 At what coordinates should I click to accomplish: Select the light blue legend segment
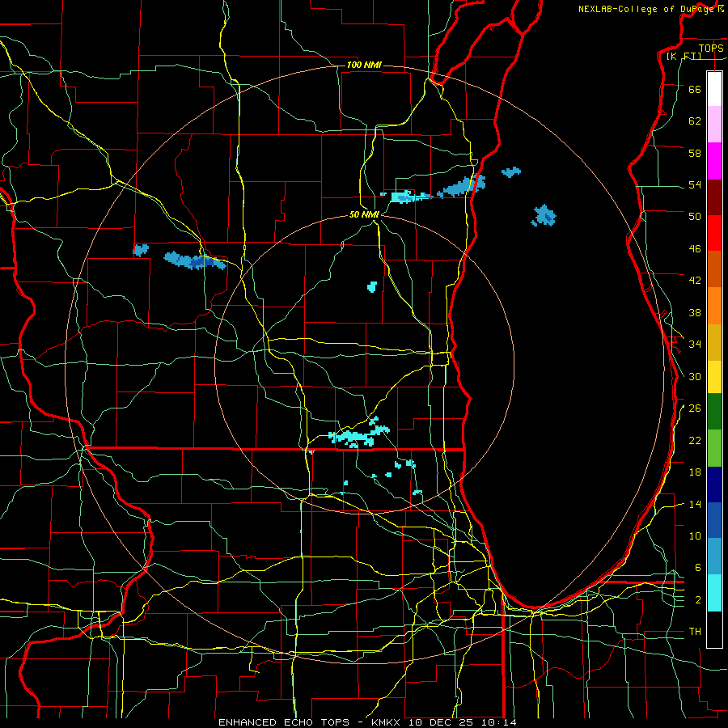pyautogui.click(x=714, y=557)
